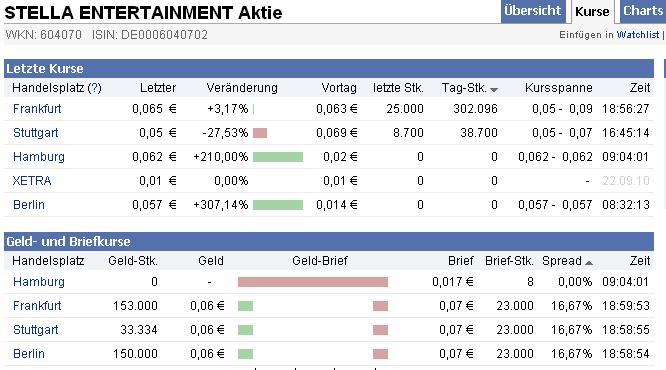Open Hamburg in Geld- und Briefkurse table
The width and height of the screenshot is (666, 370).
tap(39, 282)
